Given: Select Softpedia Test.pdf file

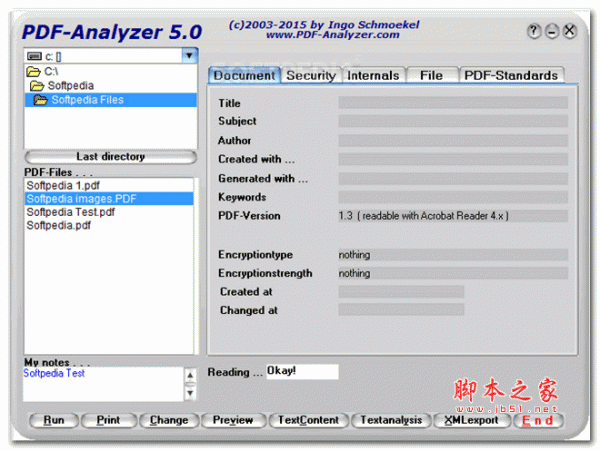Looking at the screenshot, I should pos(109,212).
